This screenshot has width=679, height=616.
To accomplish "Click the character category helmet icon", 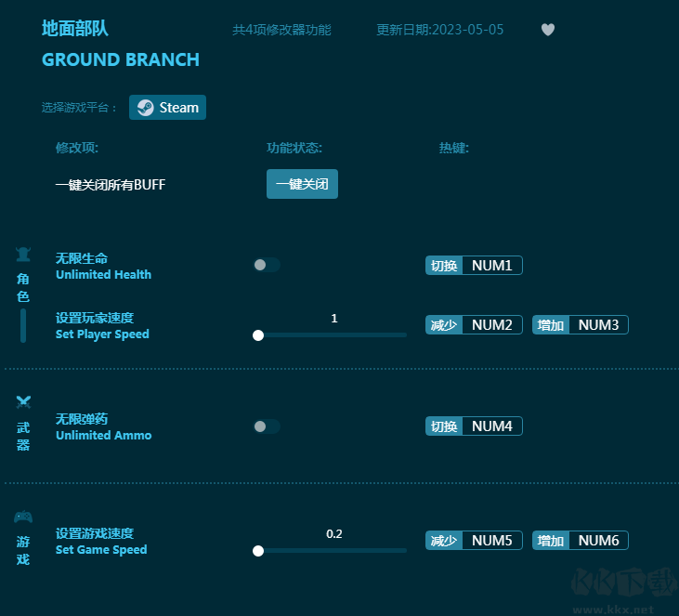I will 23,255.
